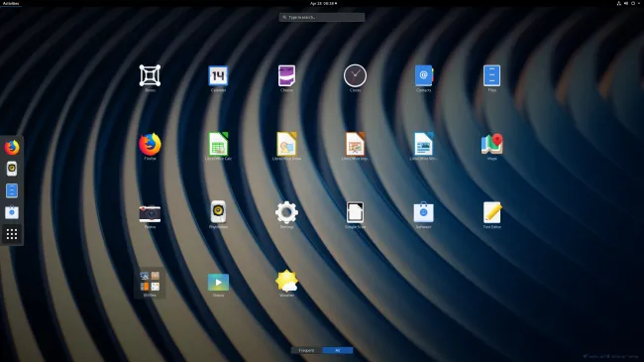Switch to the Frequent apps tab
The width and height of the screenshot is (644, 362).
(x=306, y=350)
